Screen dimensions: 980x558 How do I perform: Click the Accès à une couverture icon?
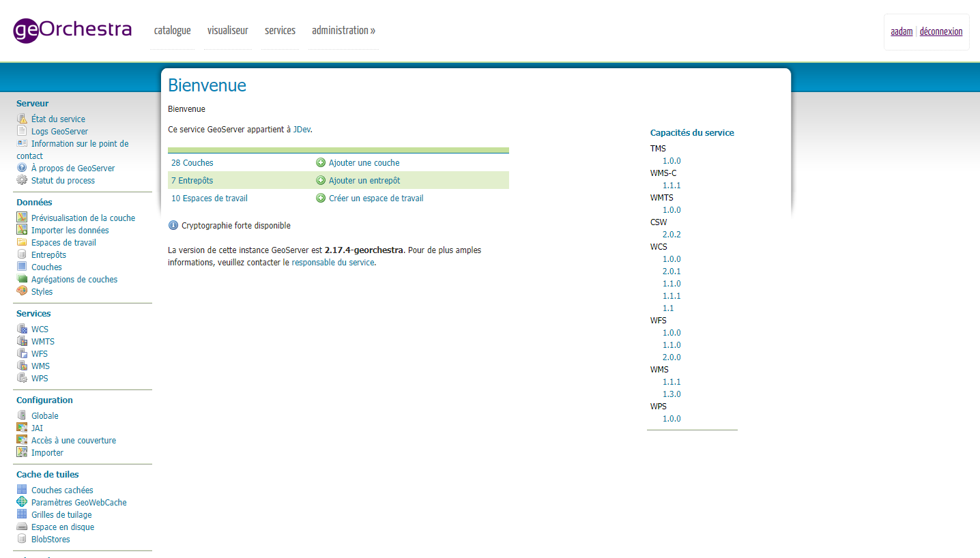[x=22, y=440]
